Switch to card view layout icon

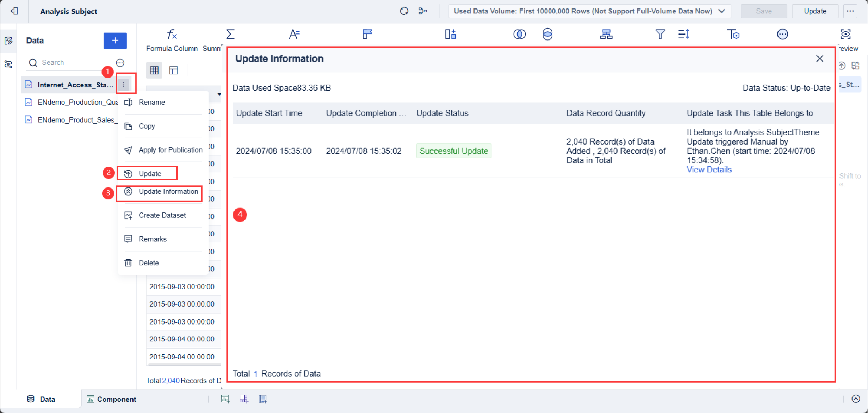[174, 70]
